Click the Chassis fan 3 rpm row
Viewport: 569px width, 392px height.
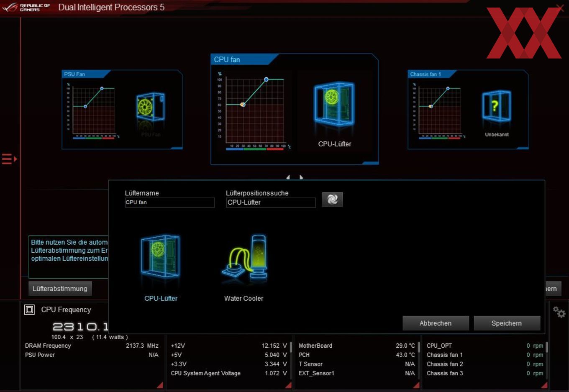pos(485,373)
